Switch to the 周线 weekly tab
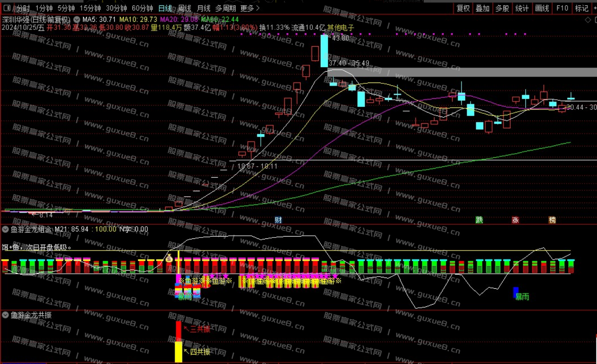This screenshot has width=597, height=364. 185,8
